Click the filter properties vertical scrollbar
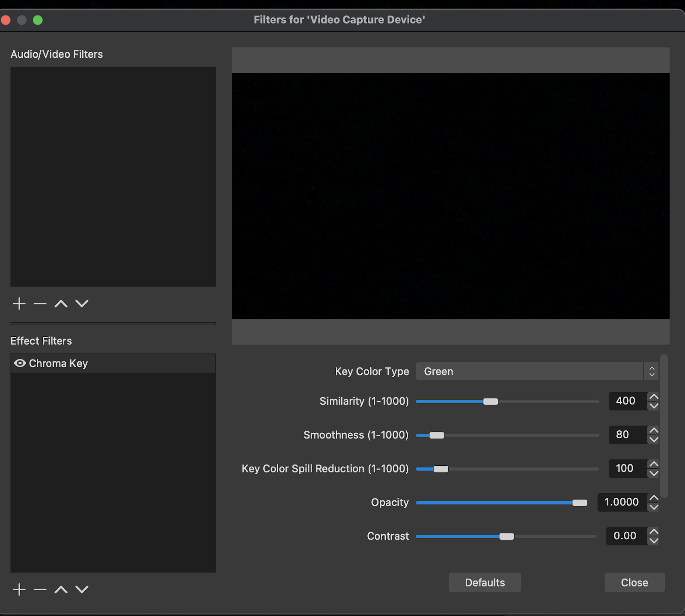This screenshot has height=616, width=685. point(664,426)
